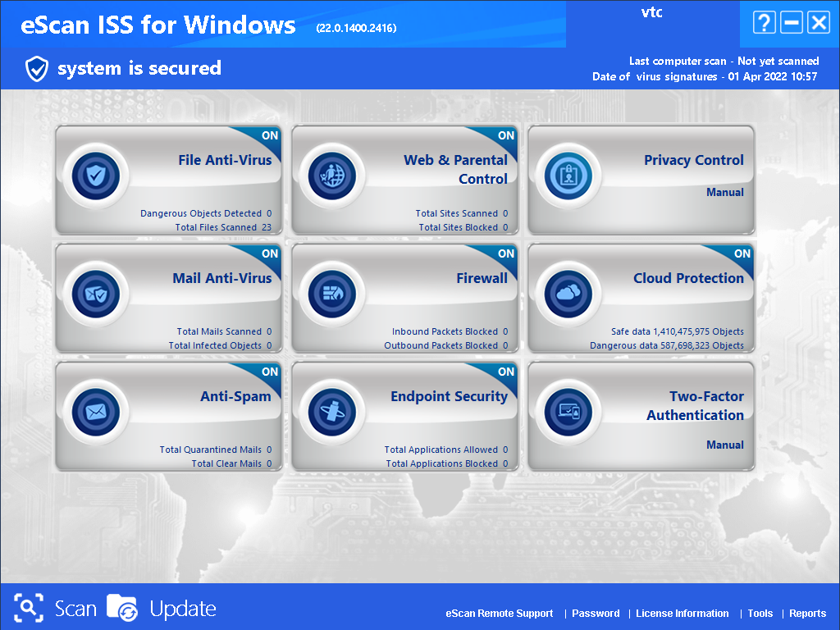Click the Endpoint Security USB icon
Image resolution: width=840 pixels, height=630 pixels.
tap(332, 411)
